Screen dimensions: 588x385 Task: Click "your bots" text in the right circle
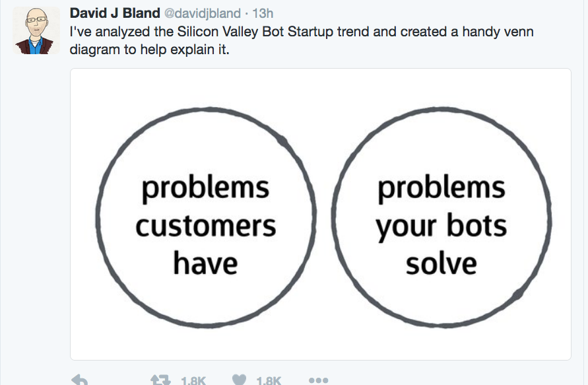click(441, 227)
